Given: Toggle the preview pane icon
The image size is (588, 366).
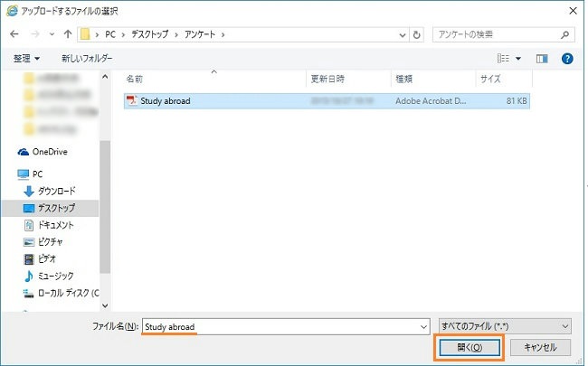Looking at the screenshot, I should click(x=543, y=59).
